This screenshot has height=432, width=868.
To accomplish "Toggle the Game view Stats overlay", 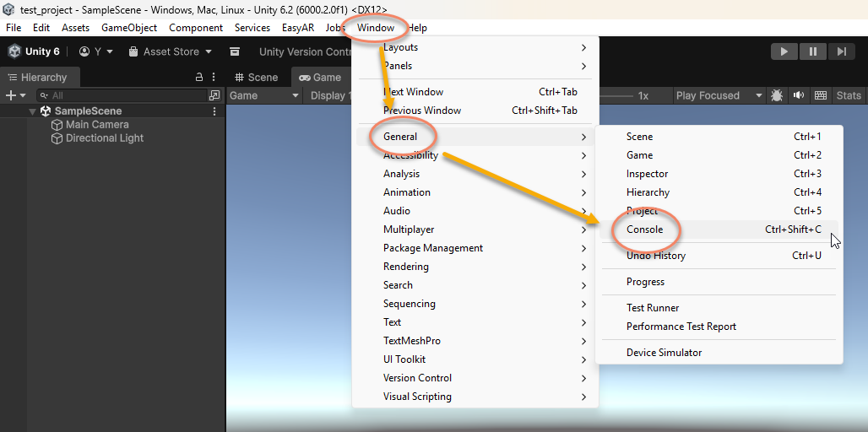I will tap(849, 95).
